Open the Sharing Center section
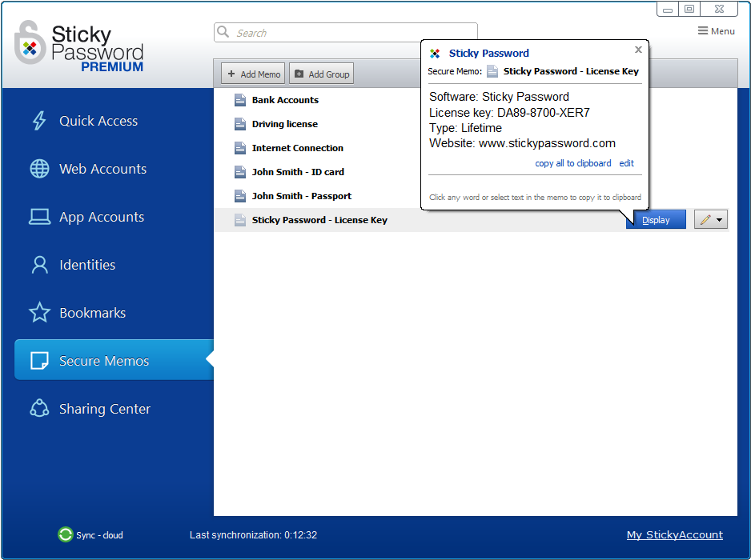751x560 pixels. (104, 409)
